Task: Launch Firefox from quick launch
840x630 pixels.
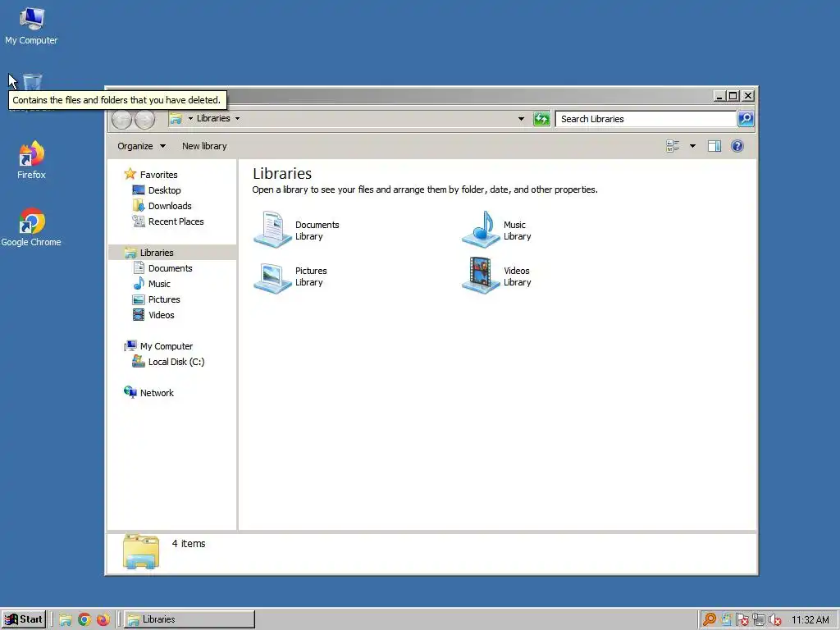Action: [x=103, y=620]
